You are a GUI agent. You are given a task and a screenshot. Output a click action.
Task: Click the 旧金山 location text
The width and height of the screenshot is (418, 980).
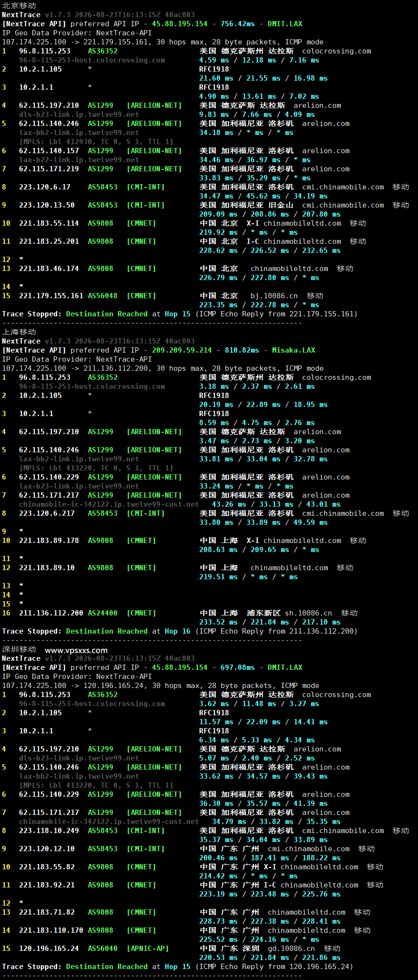click(281, 205)
